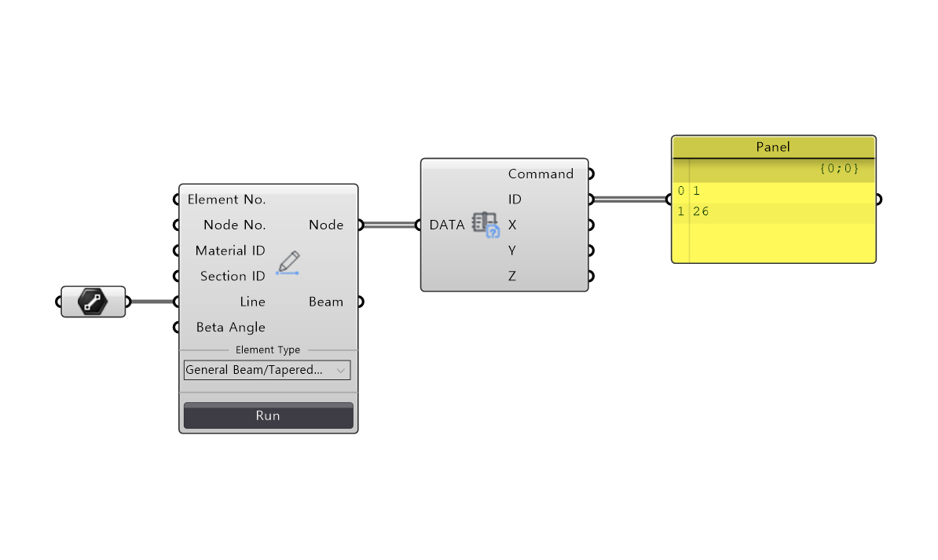Screen dimensions: 938x560
Task: Click the ID output label
Action: click(x=515, y=199)
